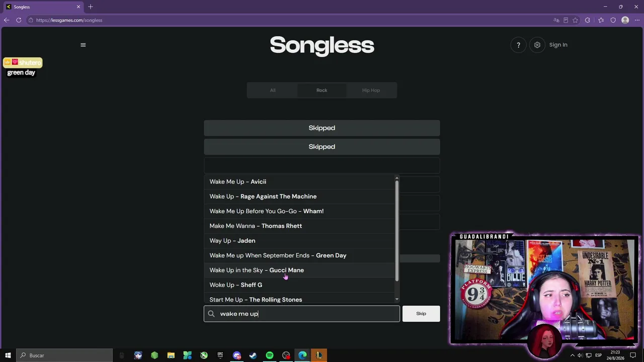Open Steam from the taskbar

click(253, 355)
